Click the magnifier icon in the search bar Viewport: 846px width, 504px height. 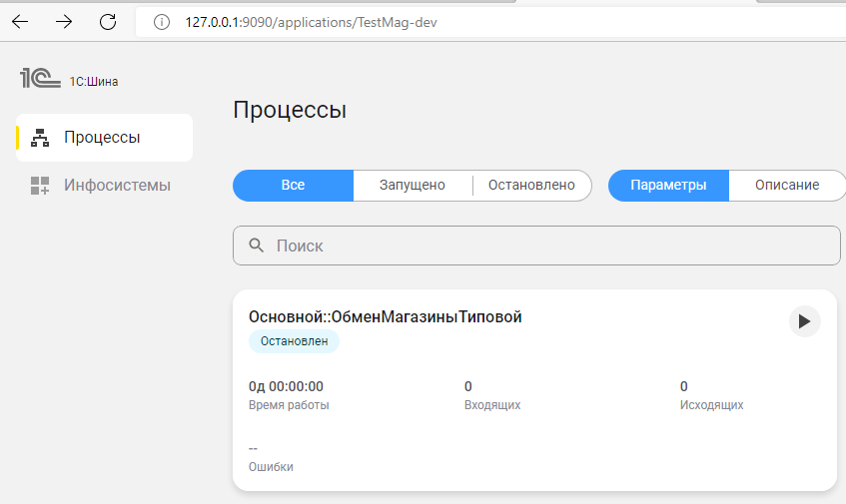[256, 246]
